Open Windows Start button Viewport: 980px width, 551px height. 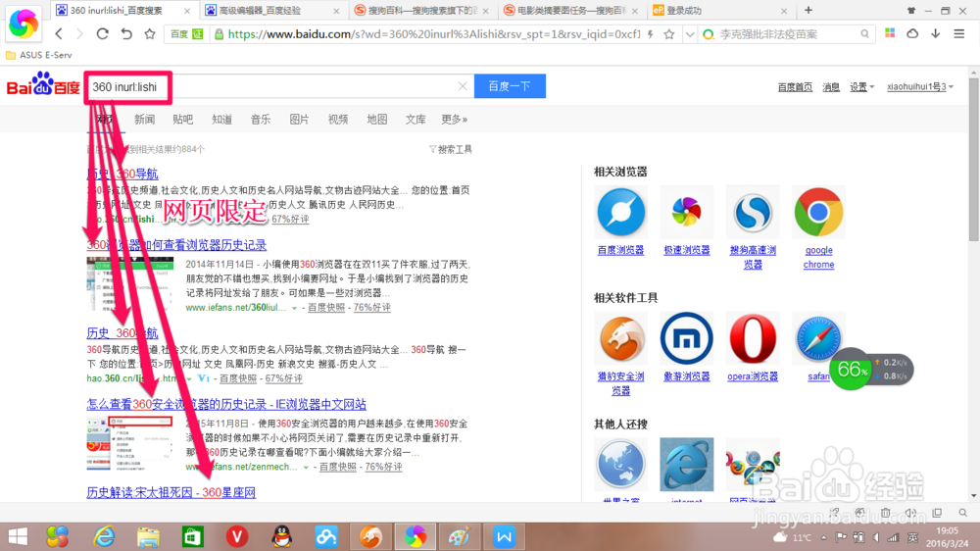pos(18,536)
